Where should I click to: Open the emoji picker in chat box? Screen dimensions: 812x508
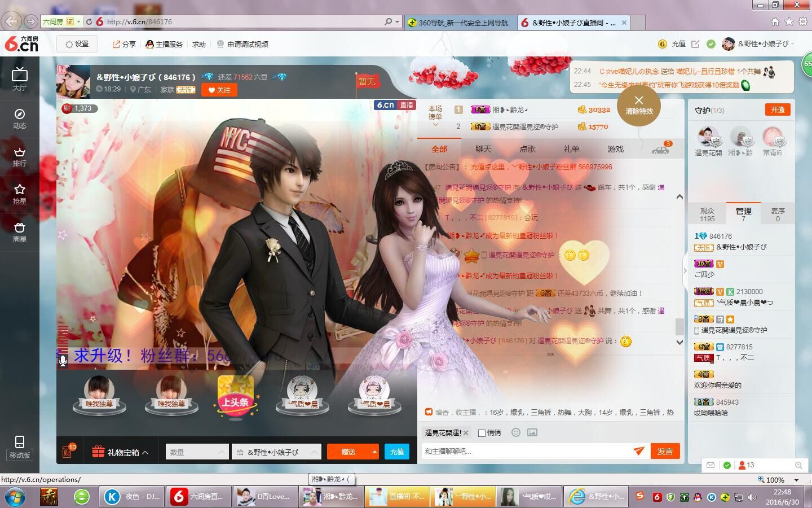515,432
